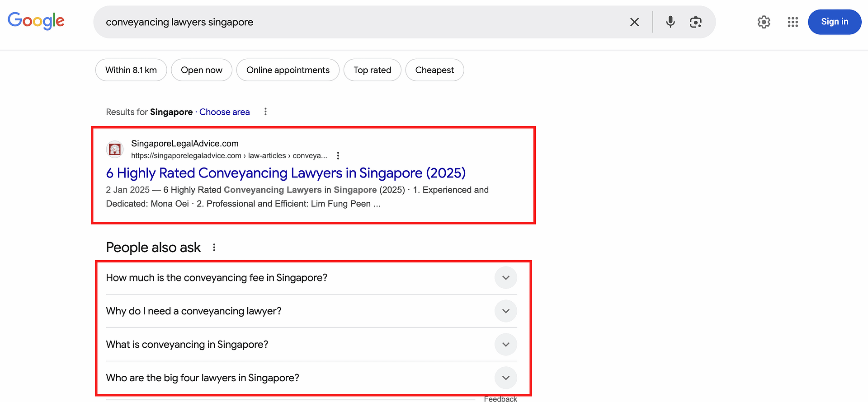Clear the search query with X icon
This screenshot has height=402, width=868.
click(634, 22)
